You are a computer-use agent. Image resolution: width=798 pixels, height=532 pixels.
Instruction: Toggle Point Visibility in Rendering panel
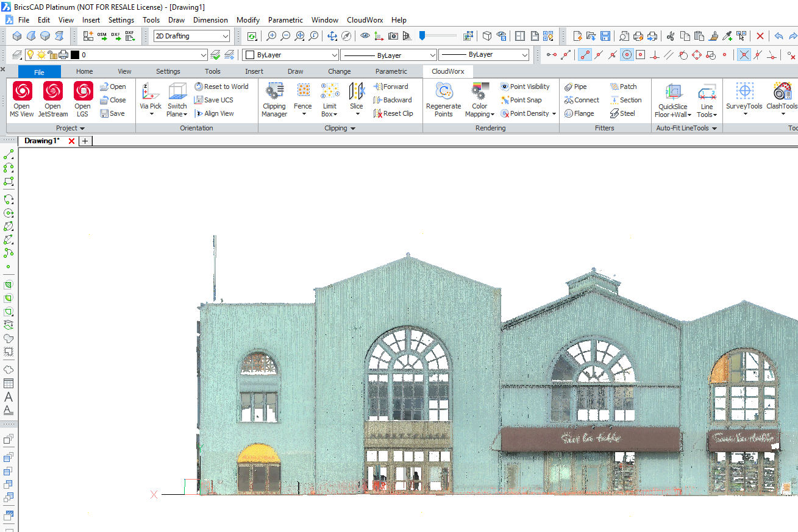click(525, 87)
